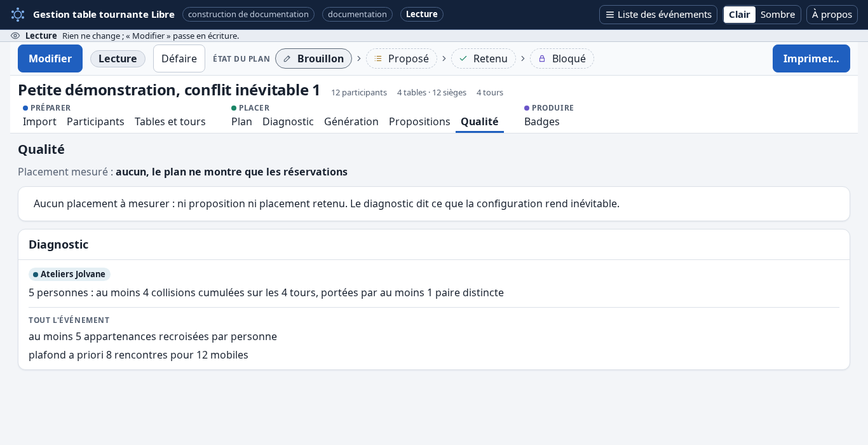The width and height of the screenshot is (868, 445).
Task: Open the Participants tab
Action: [95, 121]
